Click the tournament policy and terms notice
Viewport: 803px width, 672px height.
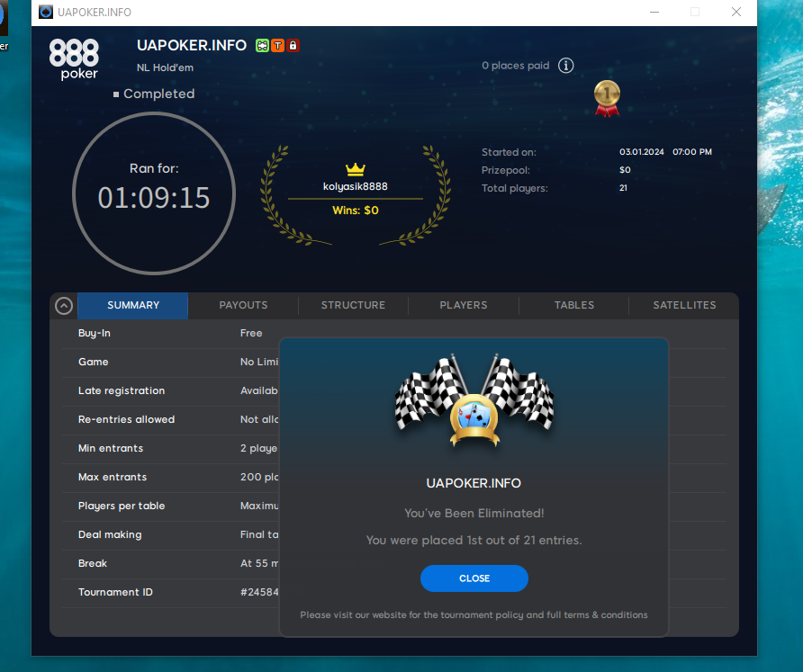click(x=474, y=615)
